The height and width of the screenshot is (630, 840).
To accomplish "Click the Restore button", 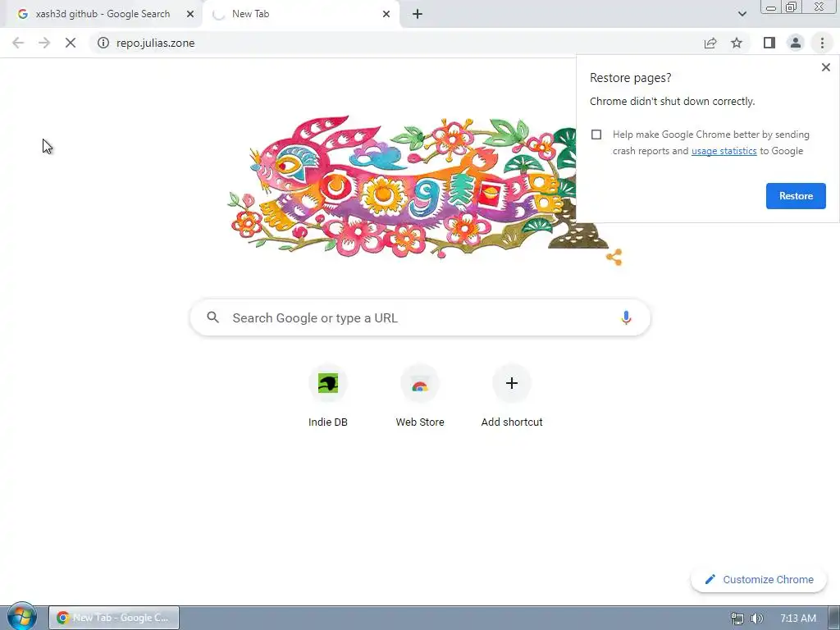I will (796, 196).
